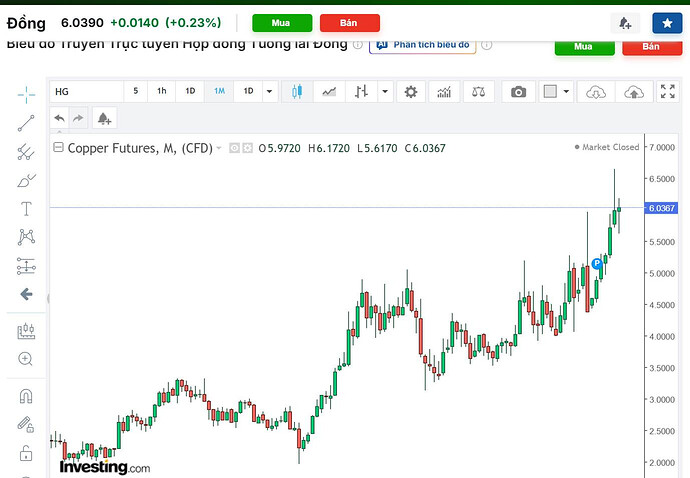Take a chart snapshot with camera
This screenshot has width=690, height=478.
(518, 92)
